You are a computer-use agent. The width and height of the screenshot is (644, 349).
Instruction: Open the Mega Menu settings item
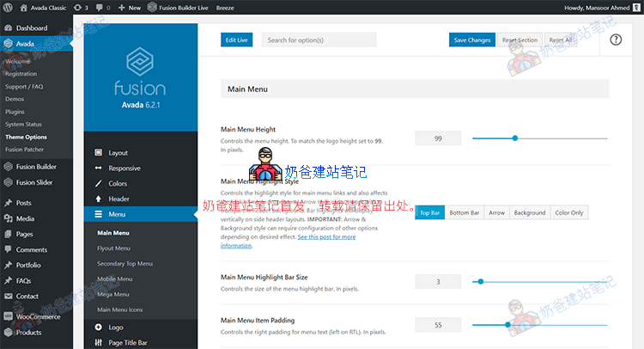[x=116, y=294]
